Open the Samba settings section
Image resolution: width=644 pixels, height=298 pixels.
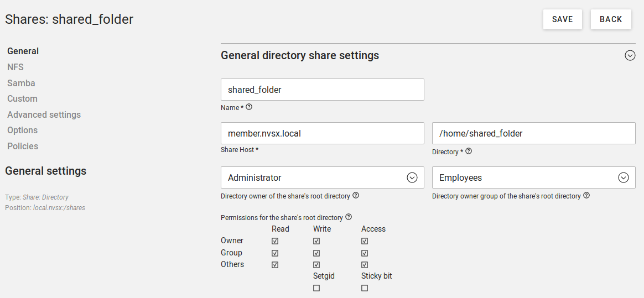[x=22, y=83]
